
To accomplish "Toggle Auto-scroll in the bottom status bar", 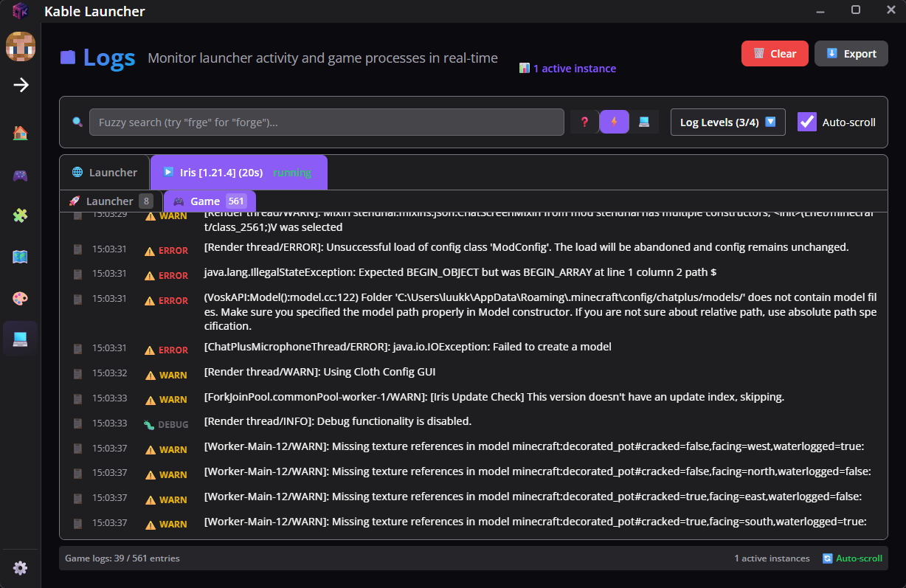I will tap(853, 558).
